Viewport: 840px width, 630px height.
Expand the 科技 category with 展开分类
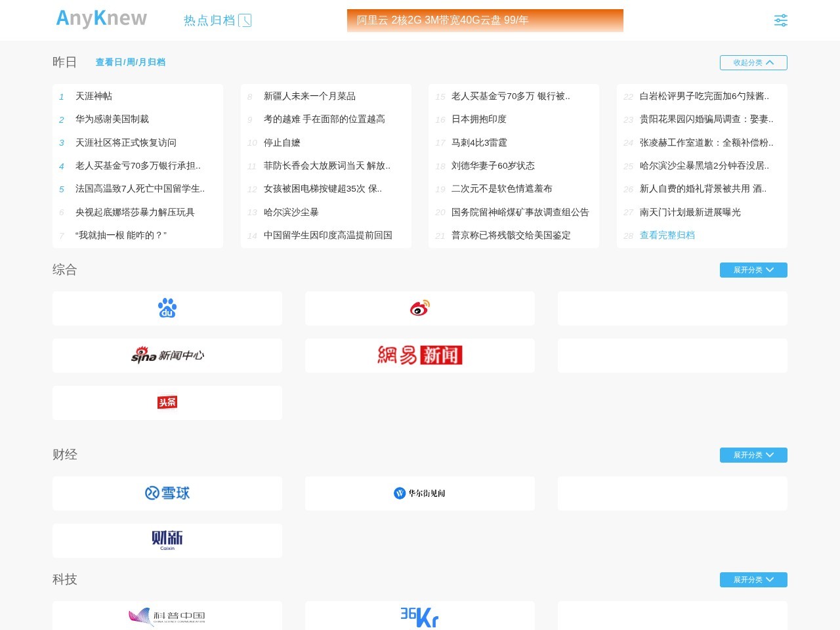753,579
